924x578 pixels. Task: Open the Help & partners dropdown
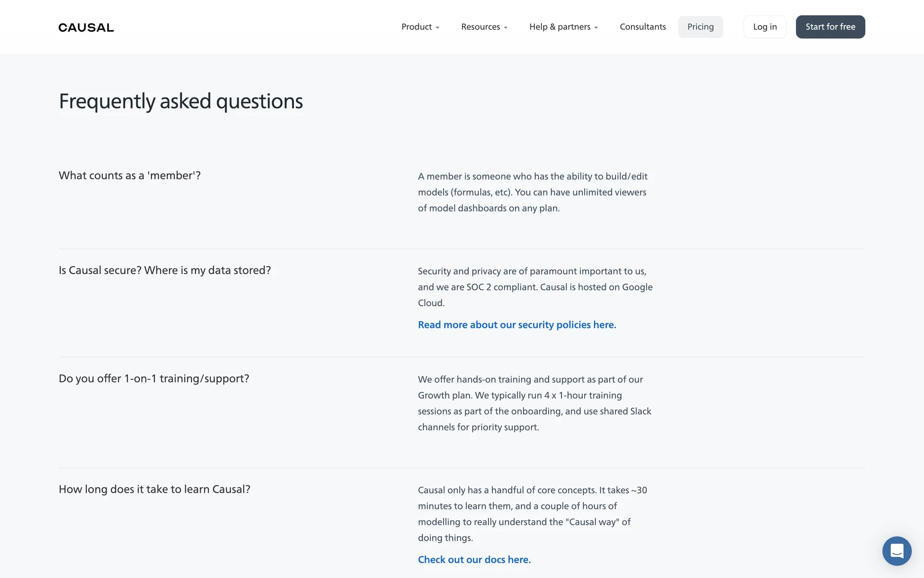click(560, 27)
